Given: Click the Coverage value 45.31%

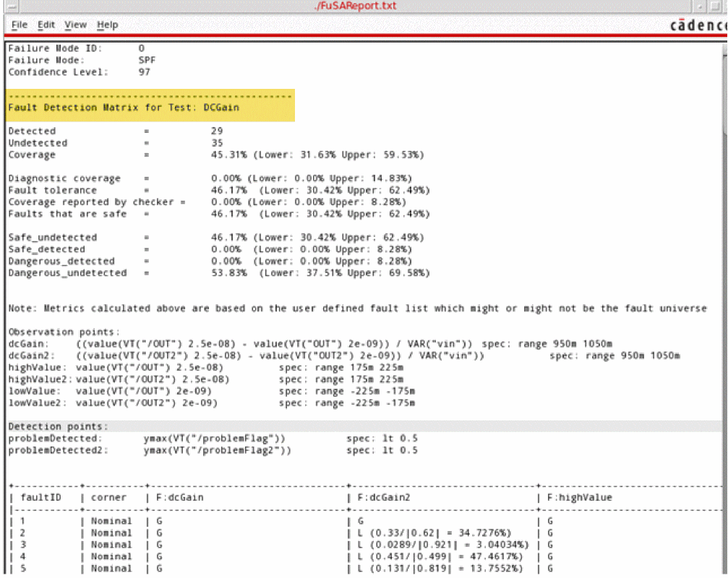Looking at the screenshot, I should [x=229, y=155].
